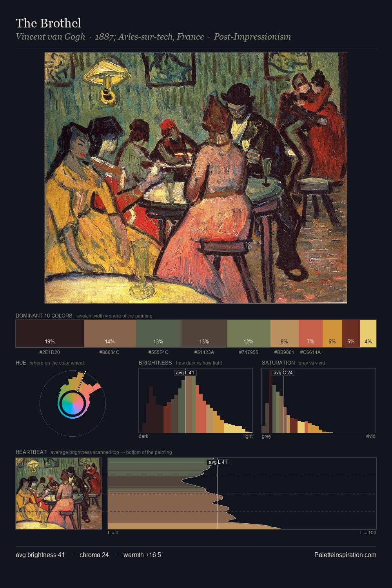Click the chroma 24 footer stat
This screenshot has height=588, width=392.
point(94,555)
